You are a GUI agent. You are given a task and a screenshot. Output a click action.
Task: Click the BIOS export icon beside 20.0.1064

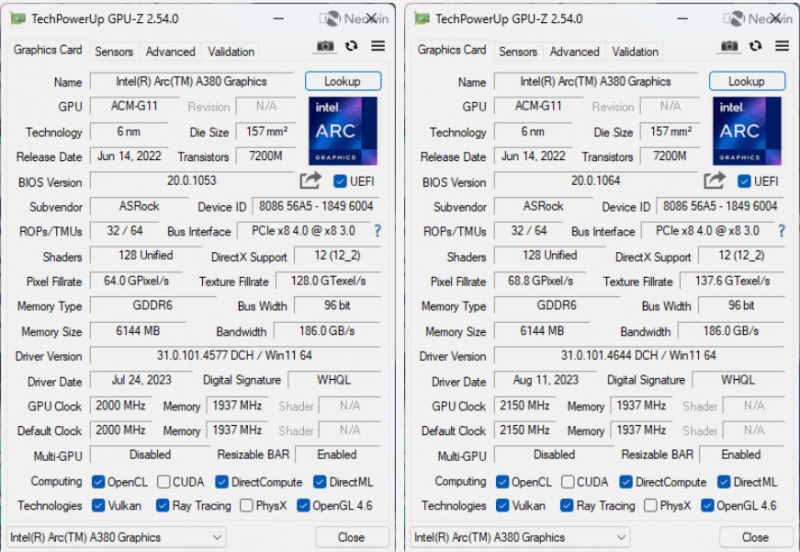(x=714, y=181)
